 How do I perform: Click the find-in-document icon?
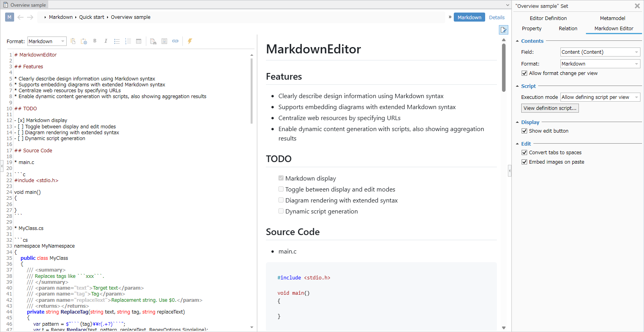[x=153, y=41]
